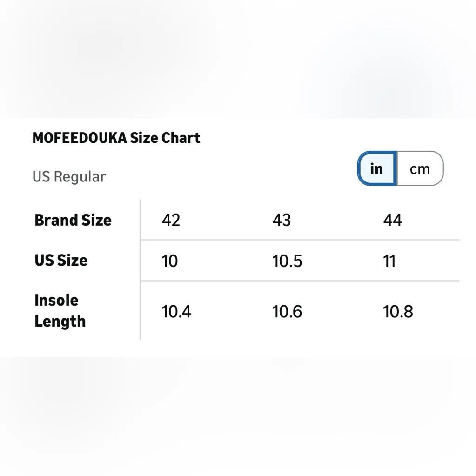Click the 10.4 insole length value
The image size is (476, 476).
pyautogui.click(x=176, y=311)
